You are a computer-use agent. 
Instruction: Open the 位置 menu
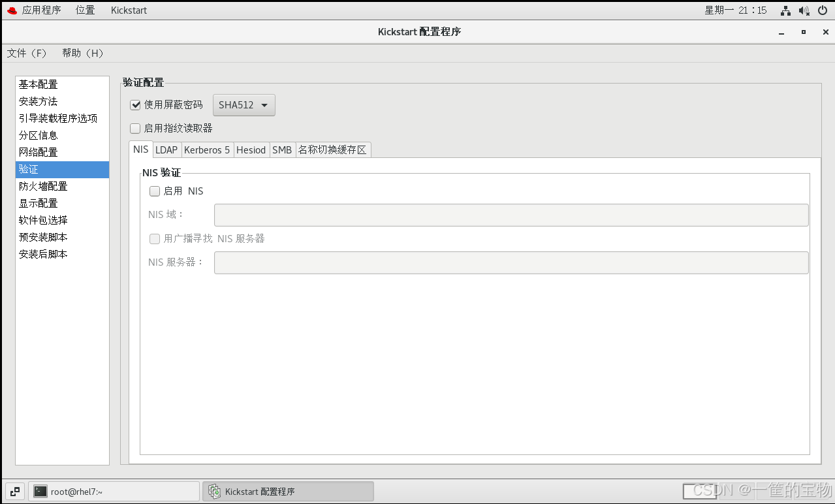pyautogui.click(x=85, y=10)
